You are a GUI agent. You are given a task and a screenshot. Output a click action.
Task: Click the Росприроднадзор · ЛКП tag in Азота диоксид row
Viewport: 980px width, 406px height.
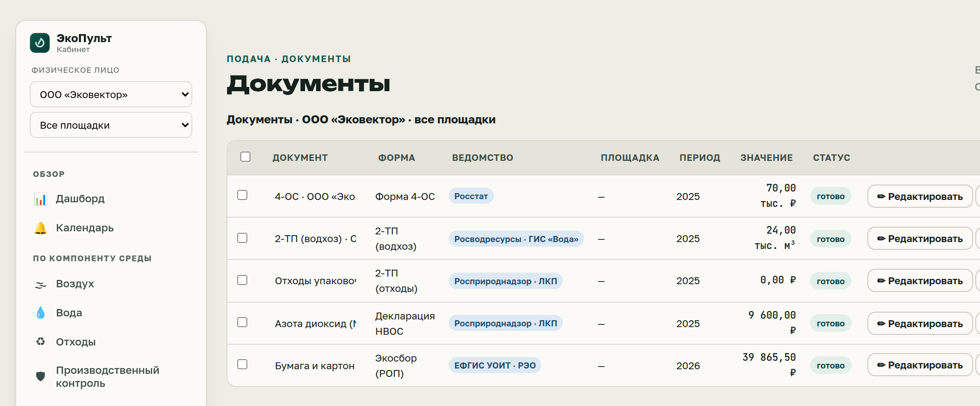click(505, 323)
